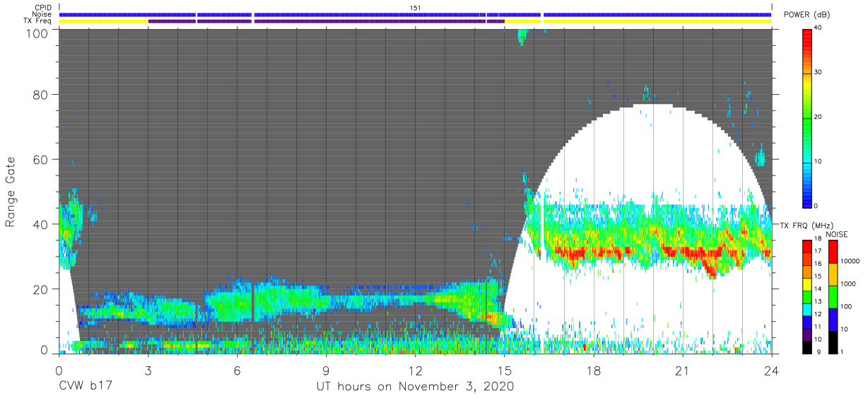Click the 14 label in TX frequency legend

818,289
